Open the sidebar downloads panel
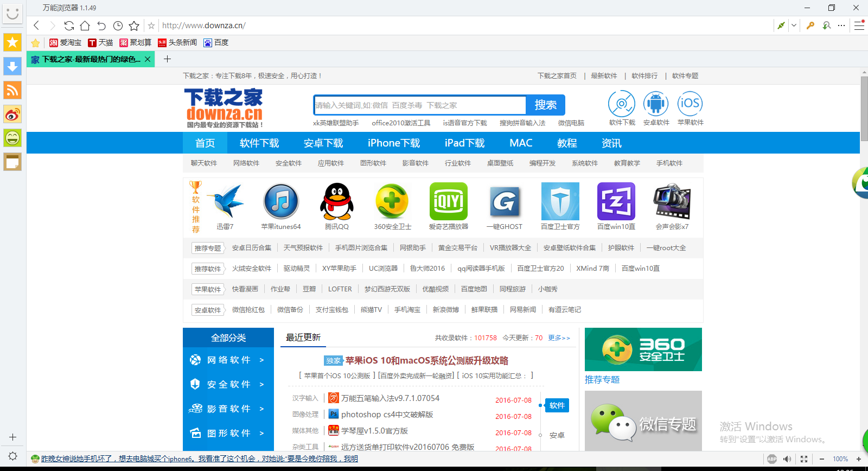Screen dimensions: 868x471 pyautogui.click(x=12, y=66)
